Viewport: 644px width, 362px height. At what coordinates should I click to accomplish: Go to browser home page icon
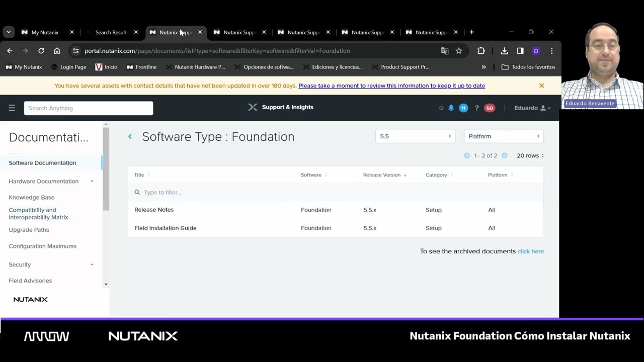click(57, 51)
